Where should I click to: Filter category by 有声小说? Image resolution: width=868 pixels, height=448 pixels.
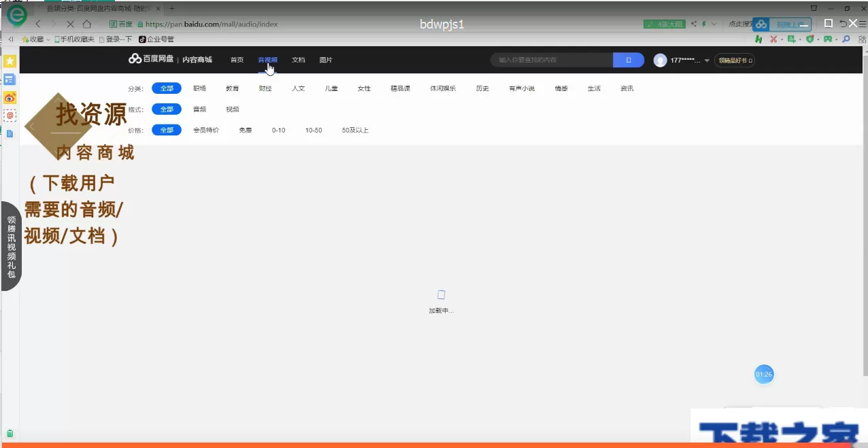click(522, 88)
